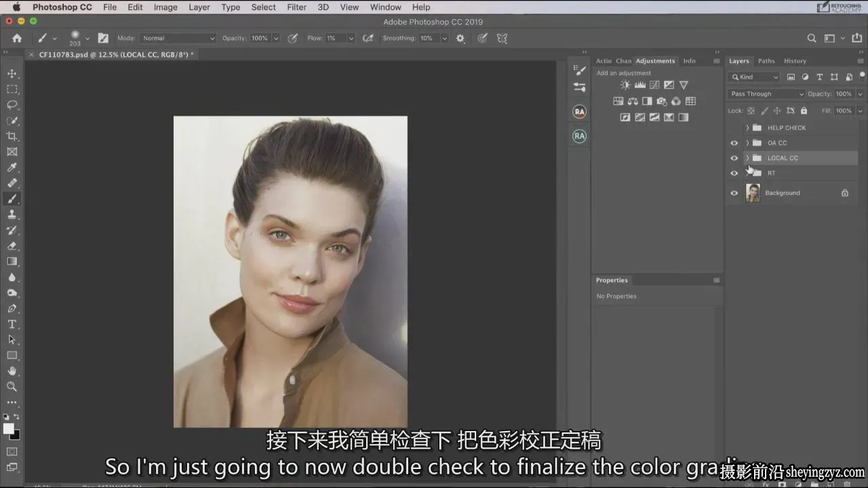Expand the HELP CHECK group

(x=747, y=127)
